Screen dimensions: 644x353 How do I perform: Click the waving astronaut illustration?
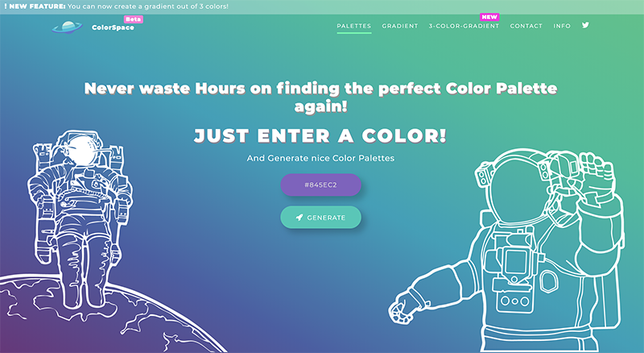coord(508,250)
